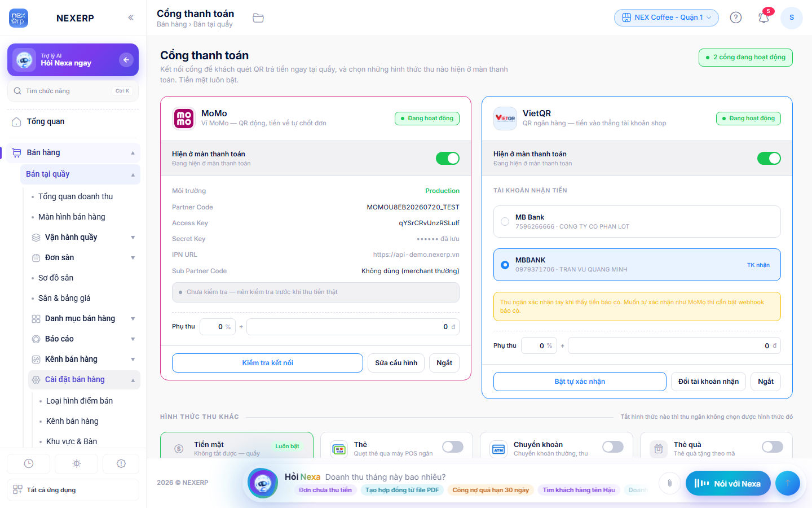The height and width of the screenshot is (508, 812).
Task: Enable the Thẻ quà payment method
Action: tap(773, 447)
